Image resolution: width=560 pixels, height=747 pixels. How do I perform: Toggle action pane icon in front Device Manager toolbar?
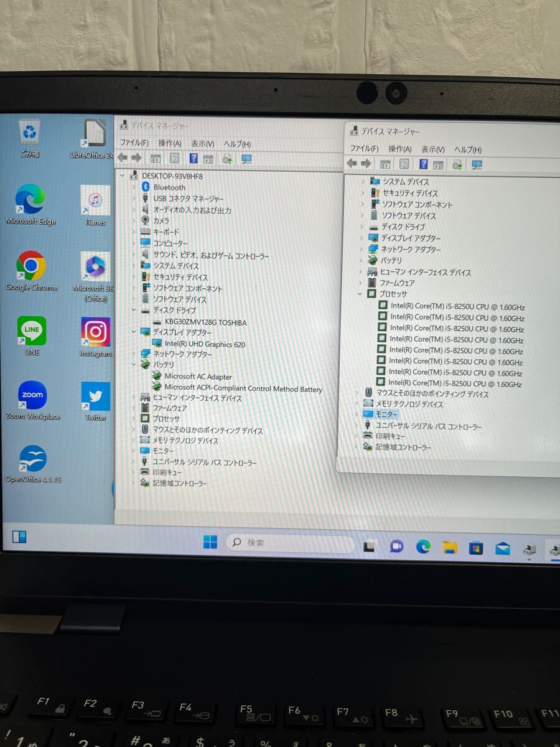click(438, 164)
